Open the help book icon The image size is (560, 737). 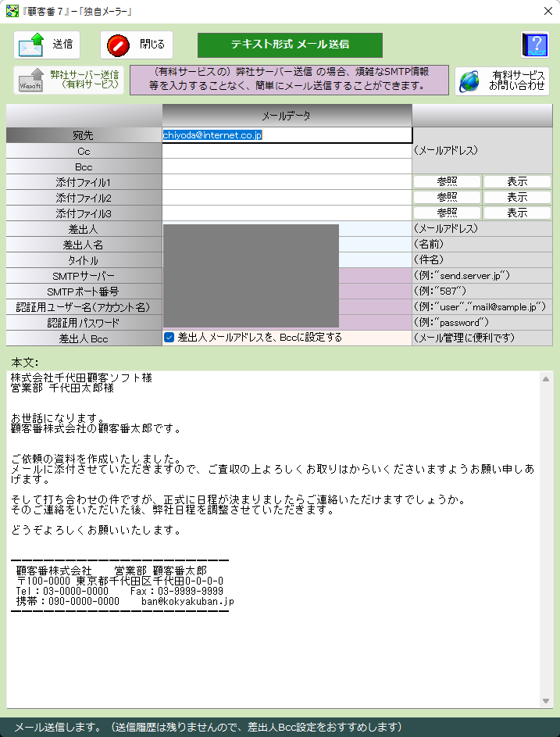[x=535, y=45]
